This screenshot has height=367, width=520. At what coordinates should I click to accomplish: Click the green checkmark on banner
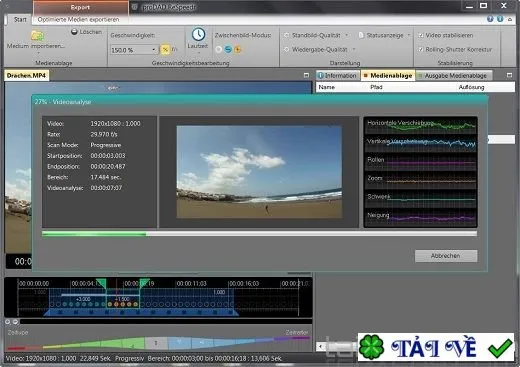click(500, 348)
